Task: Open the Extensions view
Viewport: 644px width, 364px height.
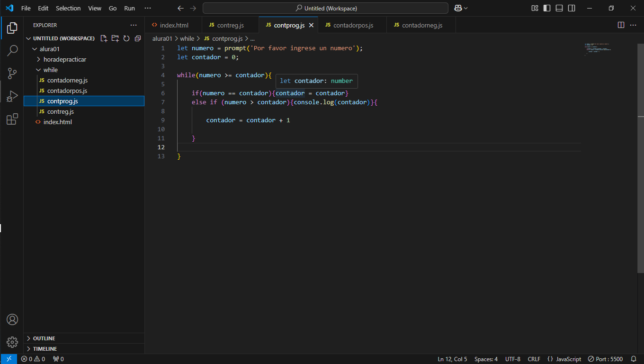Action: click(x=12, y=119)
